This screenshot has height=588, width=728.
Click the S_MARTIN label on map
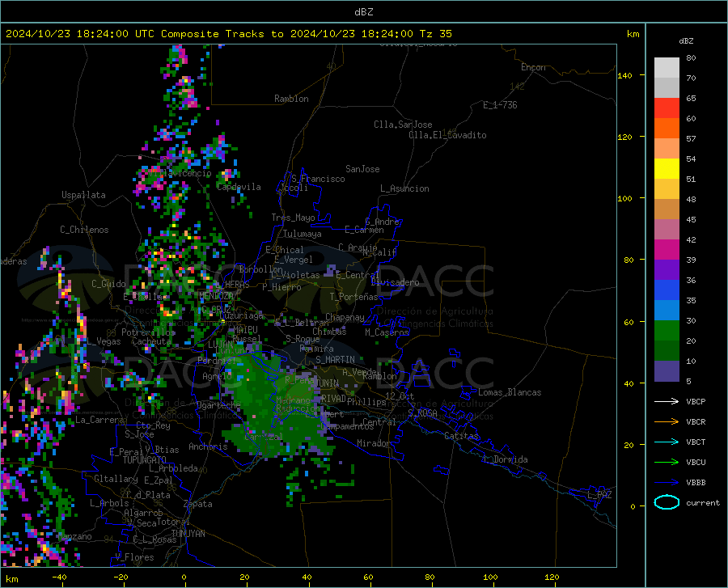click(335, 360)
